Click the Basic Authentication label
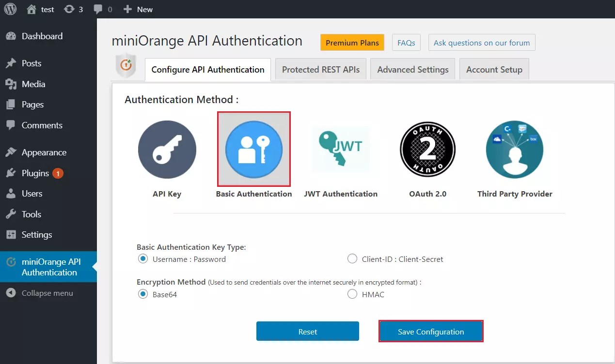This screenshot has height=364, width=615. pyautogui.click(x=254, y=194)
